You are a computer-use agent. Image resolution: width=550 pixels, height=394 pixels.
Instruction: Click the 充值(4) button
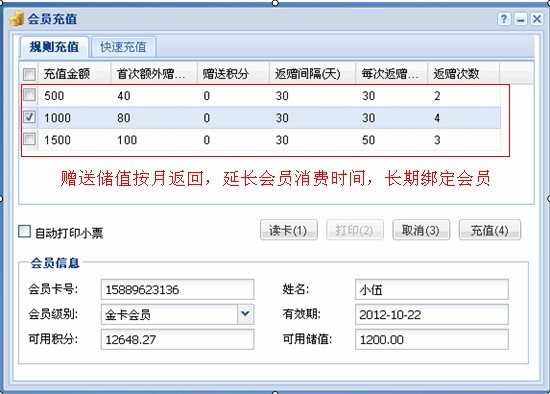point(490,230)
